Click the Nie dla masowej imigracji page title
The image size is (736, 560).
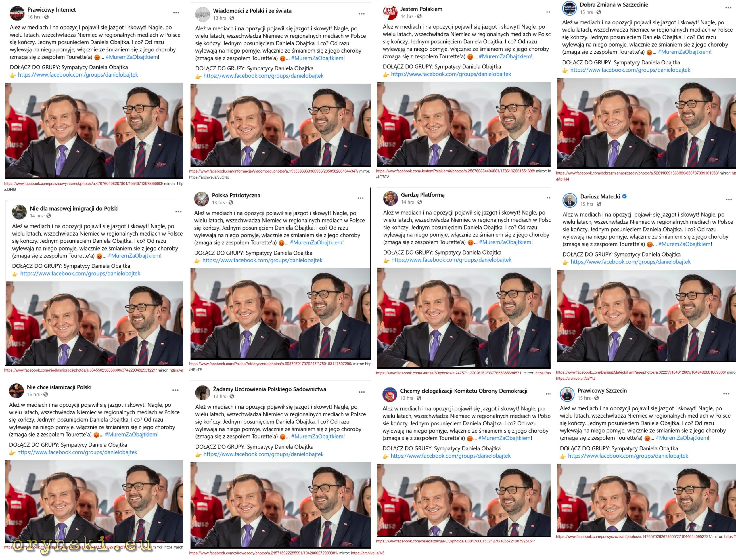tap(74, 208)
